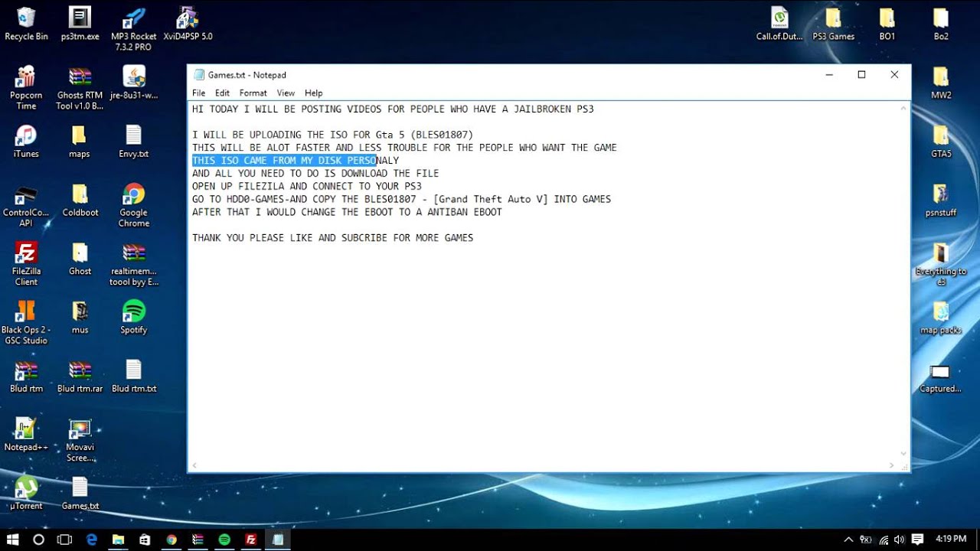
Task: Select the Envy.txt file icon
Action: (x=134, y=142)
